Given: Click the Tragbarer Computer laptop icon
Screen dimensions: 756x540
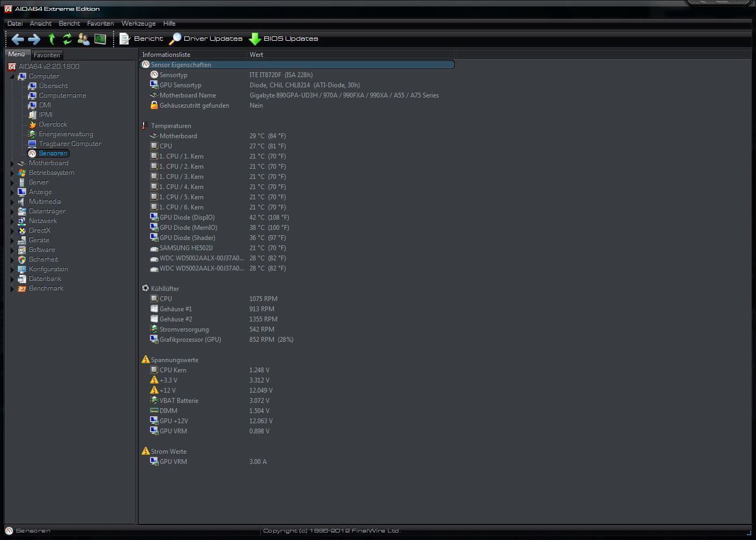Looking at the screenshot, I should (32, 144).
